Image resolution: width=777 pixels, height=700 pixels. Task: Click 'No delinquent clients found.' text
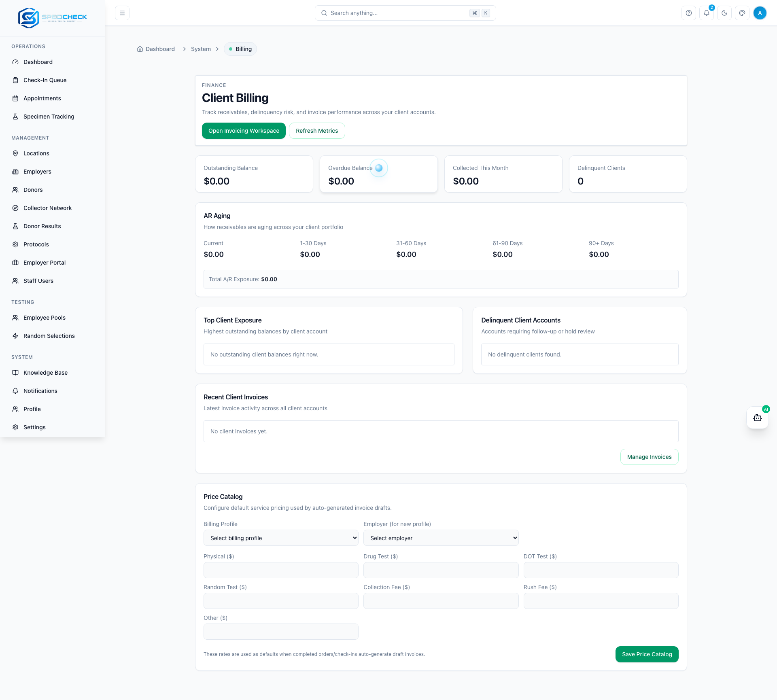[524, 354]
